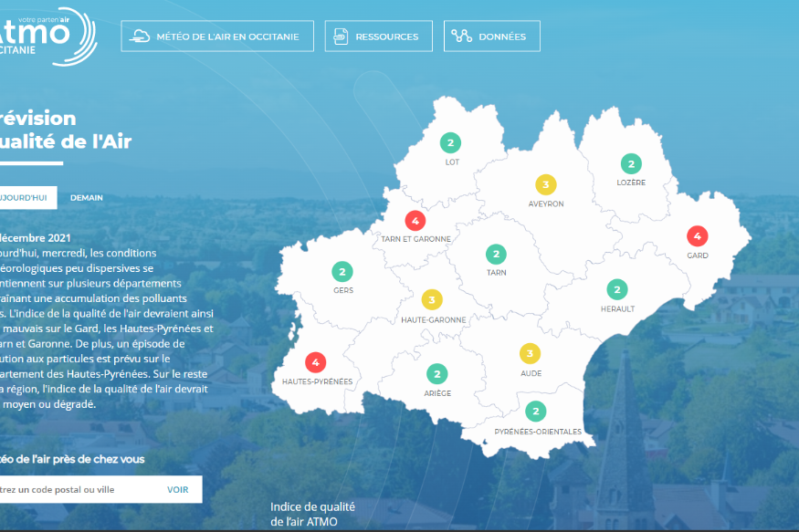Click the red index 4 marker for Hautes-Pyrénées
Viewport: 799px width, 532px height.
316,361
